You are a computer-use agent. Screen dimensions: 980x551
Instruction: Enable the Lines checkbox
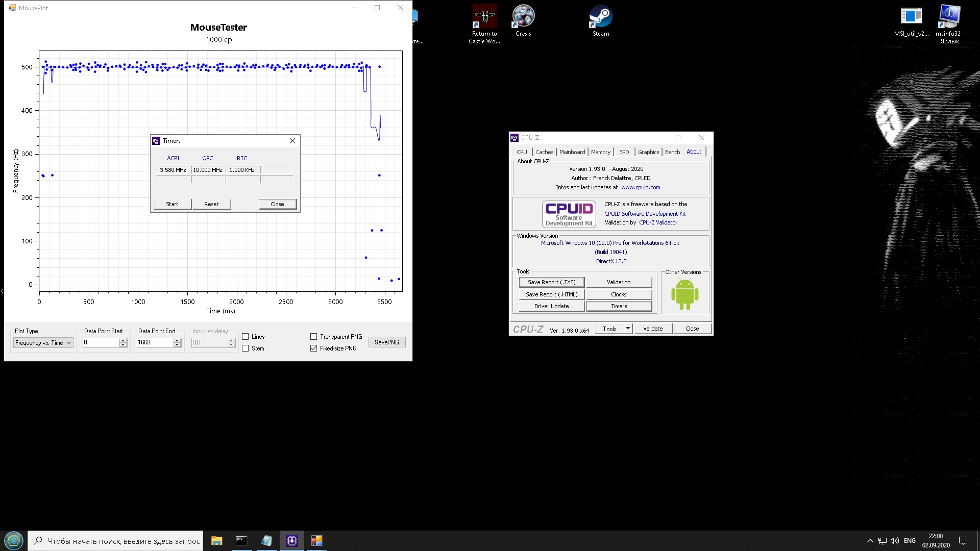tap(246, 337)
